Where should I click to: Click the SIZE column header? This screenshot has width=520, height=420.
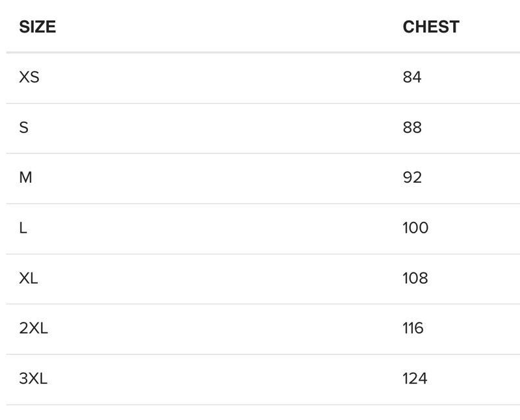tap(37, 27)
